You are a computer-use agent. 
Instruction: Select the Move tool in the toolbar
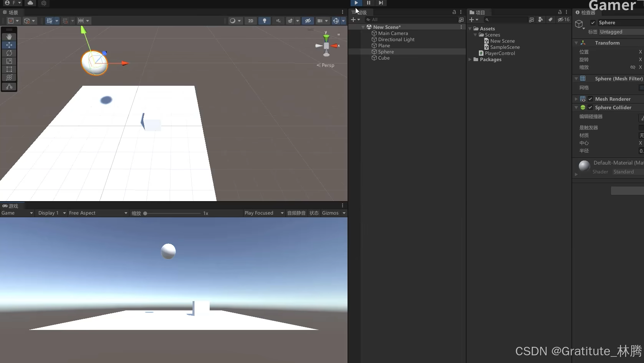pyautogui.click(x=9, y=45)
